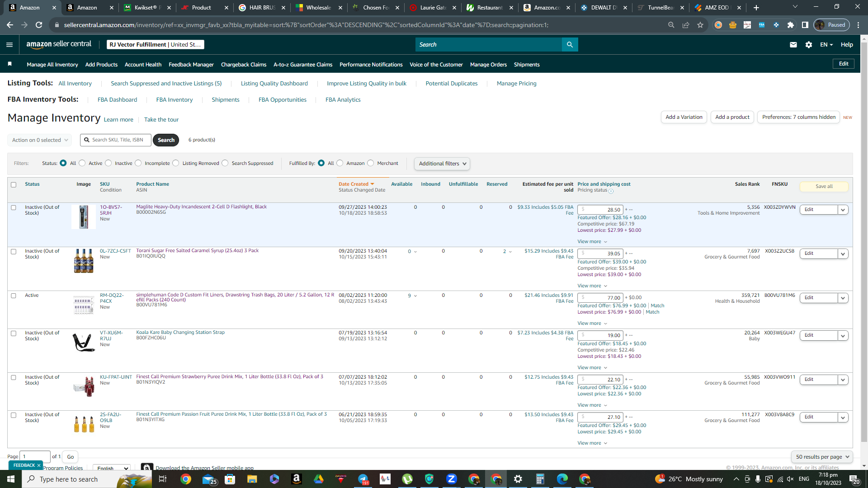
Task: Bookmark this page with the star icon
Action: tap(700, 25)
